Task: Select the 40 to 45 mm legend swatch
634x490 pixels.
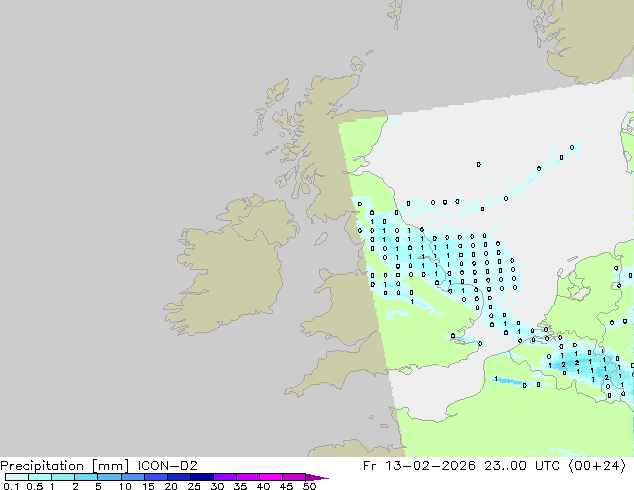Action: [273, 478]
